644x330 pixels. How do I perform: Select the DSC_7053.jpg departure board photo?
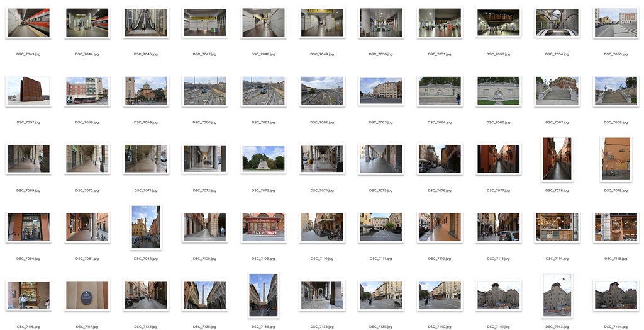click(498, 23)
